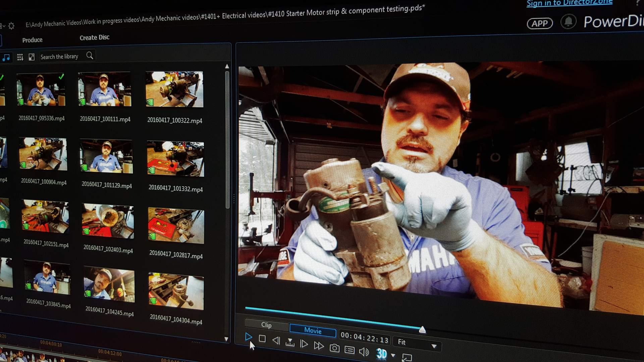Open the Create Disc tab

pos(95,38)
